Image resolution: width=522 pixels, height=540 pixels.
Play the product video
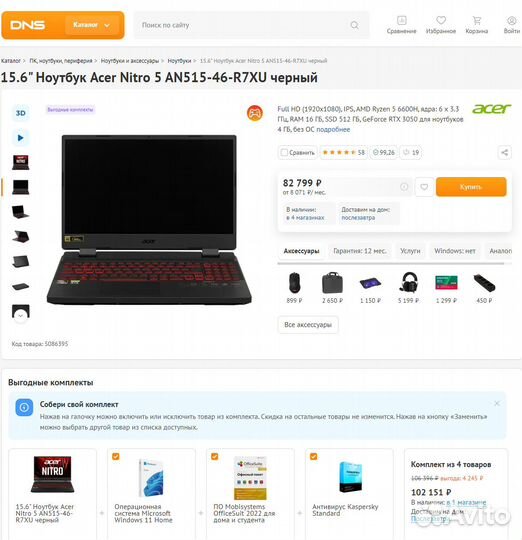(21, 138)
